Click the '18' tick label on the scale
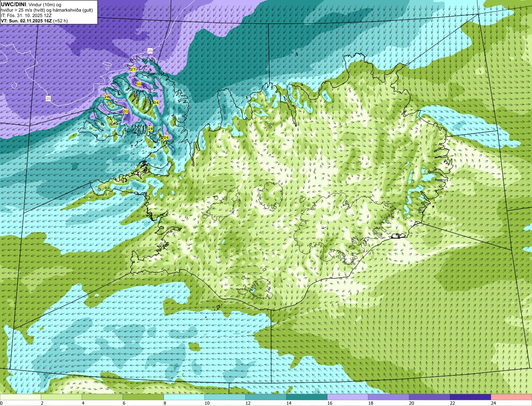This screenshot has width=532, height=406. tap(370, 403)
